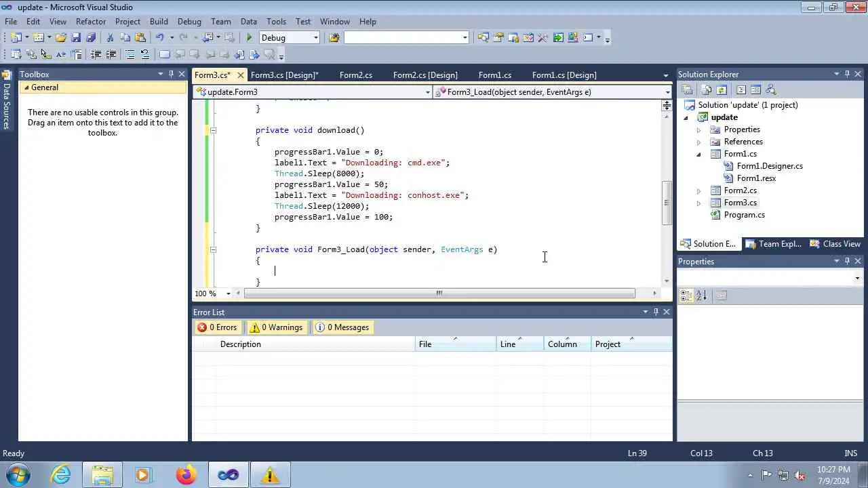Click the Copy icon in toolbar
This screenshot has height=488, width=868.
(125, 38)
